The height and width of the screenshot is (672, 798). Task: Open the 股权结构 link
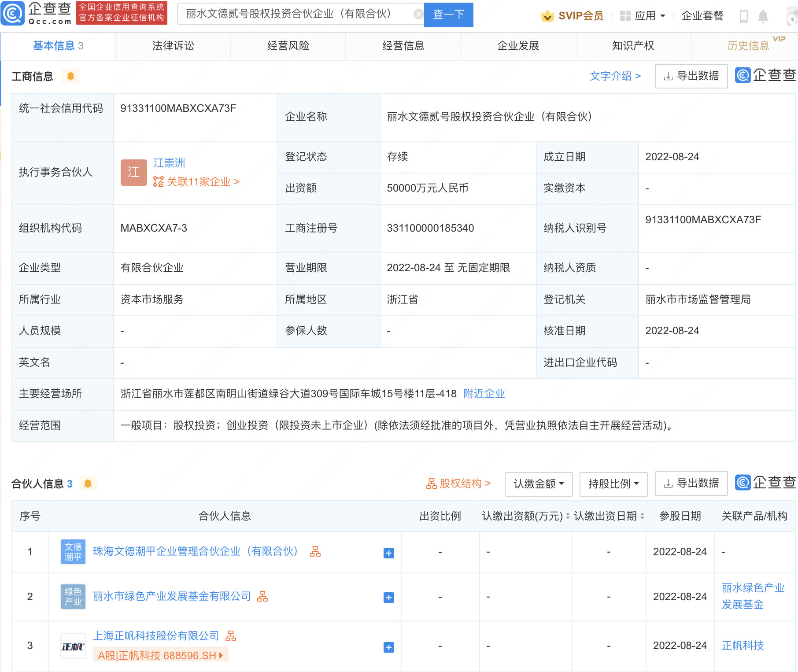pyautogui.click(x=458, y=484)
